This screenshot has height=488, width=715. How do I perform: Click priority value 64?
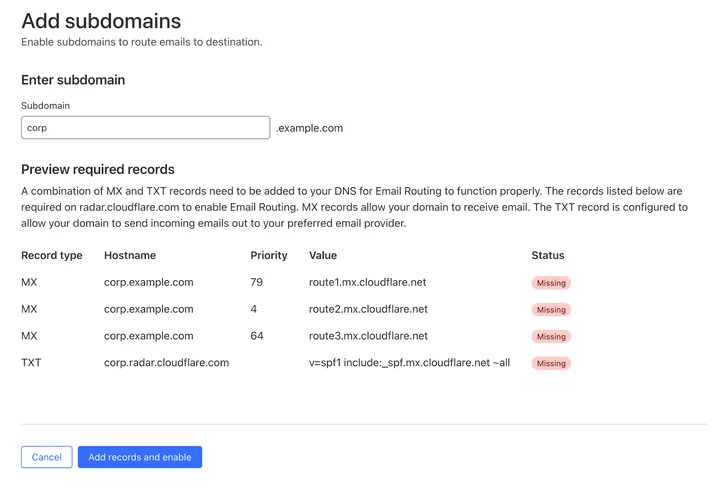(257, 336)
